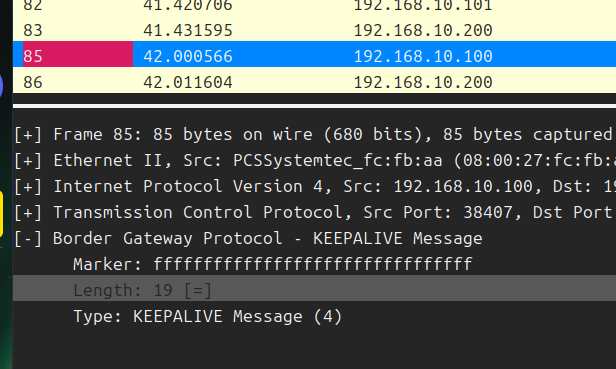
Task: Select the Length: 19 field
Action: click(x=314, y=290)
